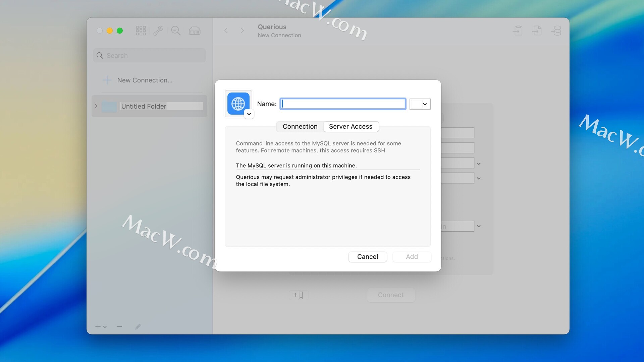Click the wrench tools toolbar icon
644x362 pixels.
tap(158, 31)
